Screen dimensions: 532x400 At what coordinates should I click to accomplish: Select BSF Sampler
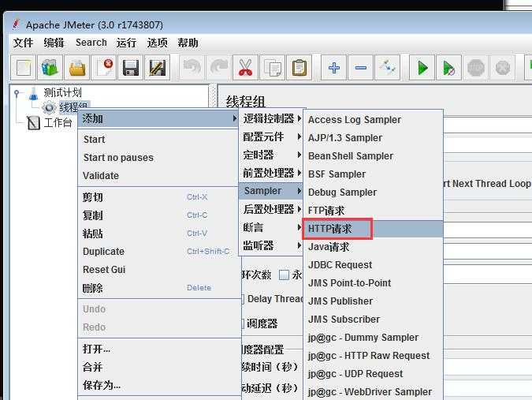[x=374, y=174]
